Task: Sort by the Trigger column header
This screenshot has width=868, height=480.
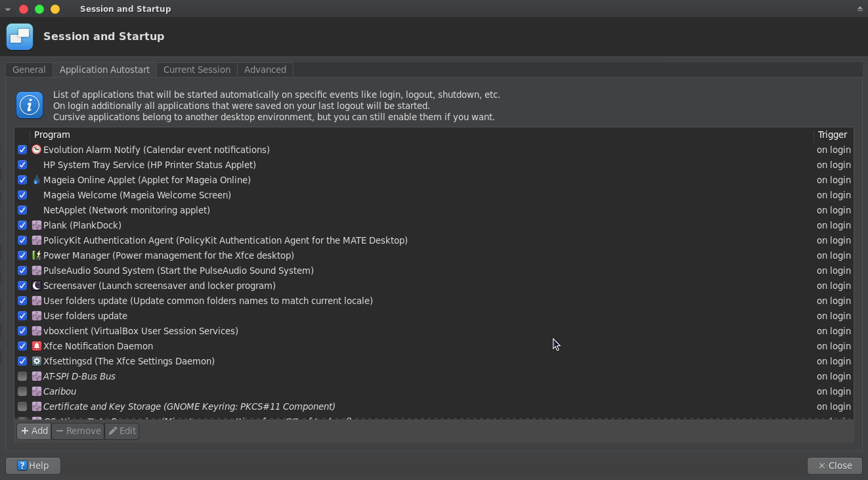Action: point(833,135)
